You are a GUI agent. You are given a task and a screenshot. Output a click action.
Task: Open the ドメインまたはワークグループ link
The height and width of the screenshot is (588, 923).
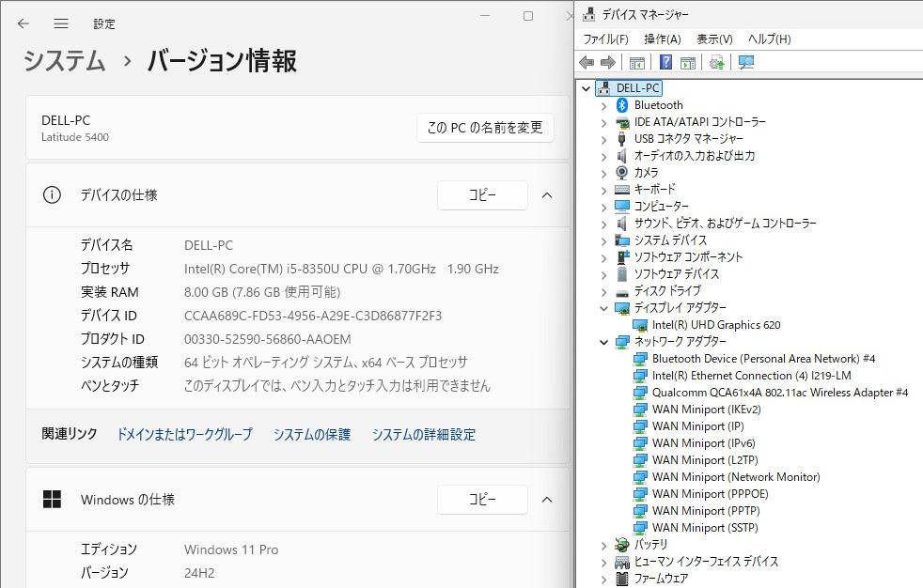(184, 434)
